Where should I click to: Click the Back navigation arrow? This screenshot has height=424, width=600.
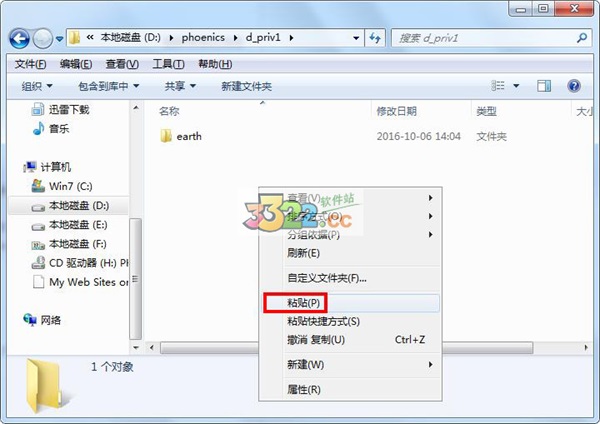click(x=20, y=39)
